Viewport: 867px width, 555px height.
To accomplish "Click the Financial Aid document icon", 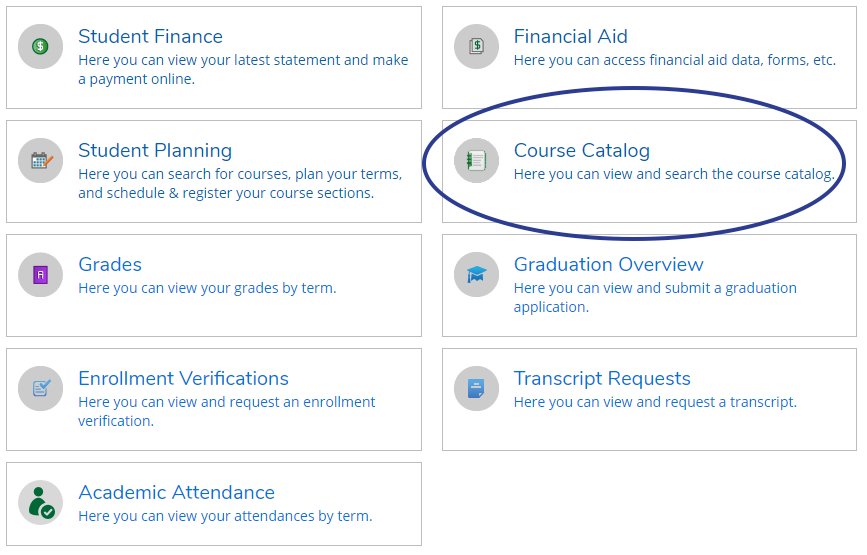I will point(476,46).
